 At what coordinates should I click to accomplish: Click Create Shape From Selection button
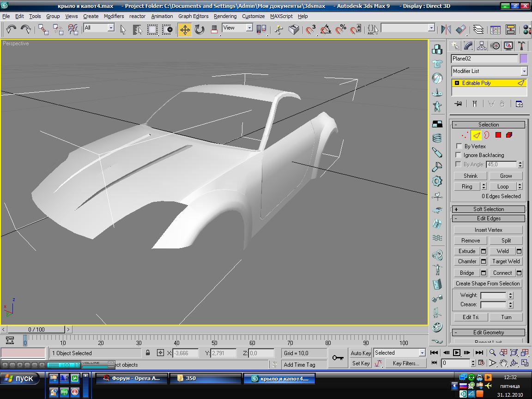(x=488, y=284)
